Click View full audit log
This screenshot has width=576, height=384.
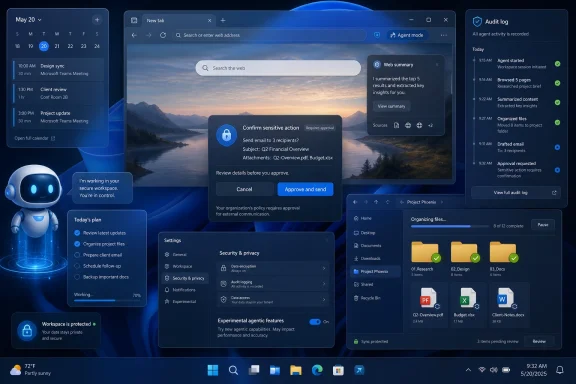click(x=516, y=193)
